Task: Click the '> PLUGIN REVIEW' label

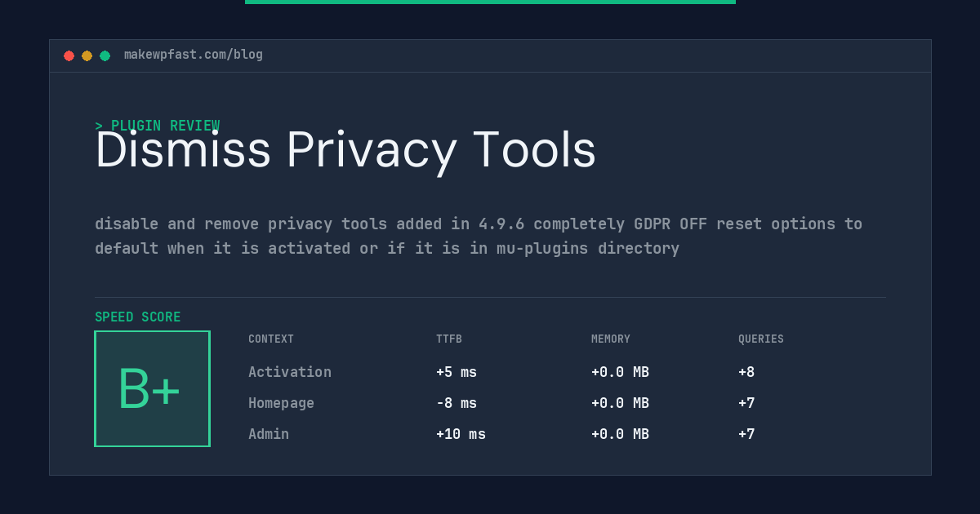Action: tap(158, 126)
